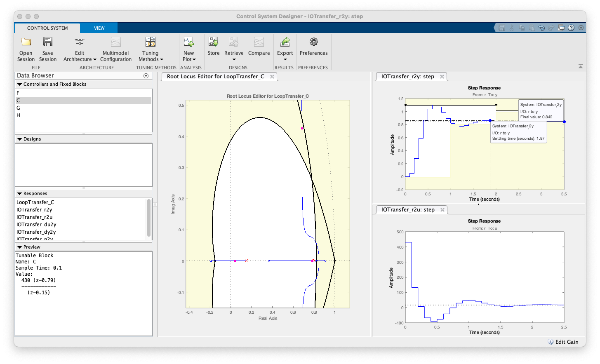Click the Responses list scrollbar
600x364 pixels.
(149, 218)
